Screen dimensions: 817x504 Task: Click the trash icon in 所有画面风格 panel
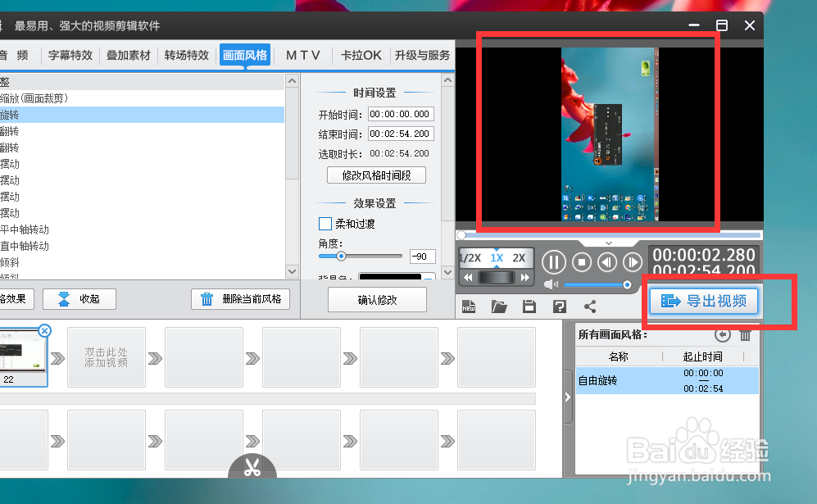[745, 335]
